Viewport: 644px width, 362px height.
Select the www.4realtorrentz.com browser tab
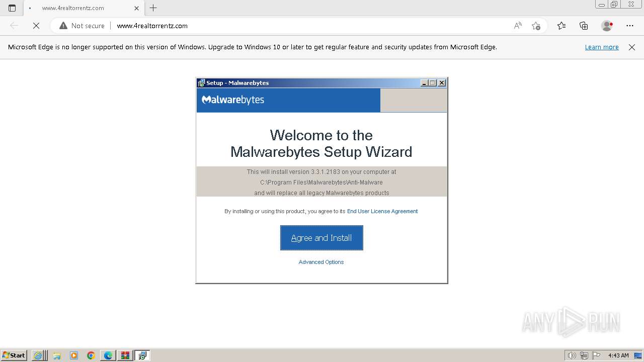(x=83, y=8)
